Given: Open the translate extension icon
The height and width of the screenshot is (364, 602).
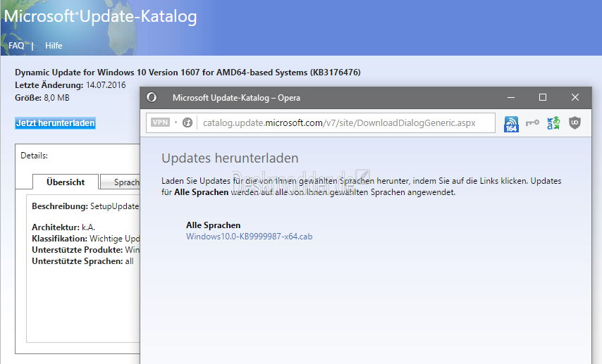Looking at the screenshot, I should pos(553,123).
